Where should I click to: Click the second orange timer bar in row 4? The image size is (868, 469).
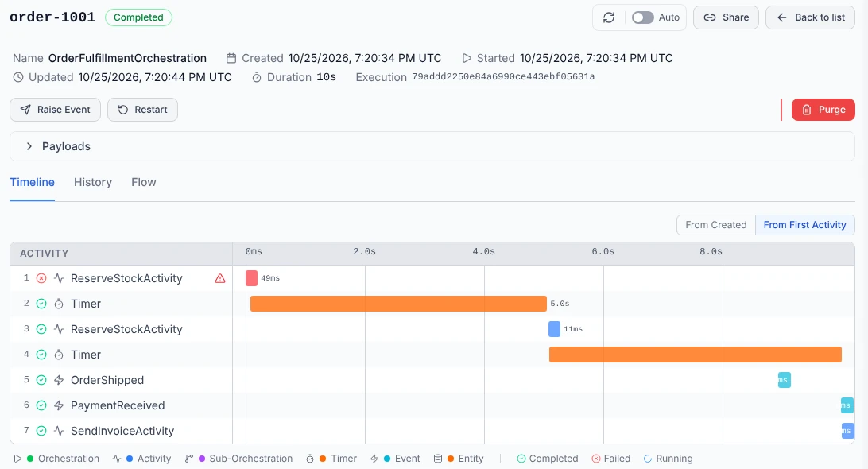[x=696, y=355]
